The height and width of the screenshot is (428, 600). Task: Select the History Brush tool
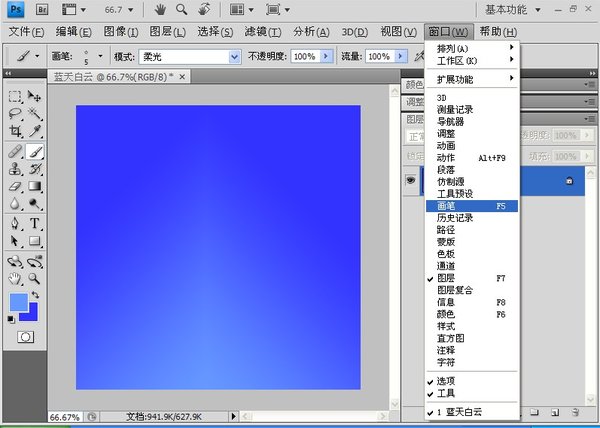click(x=34, y=169)
